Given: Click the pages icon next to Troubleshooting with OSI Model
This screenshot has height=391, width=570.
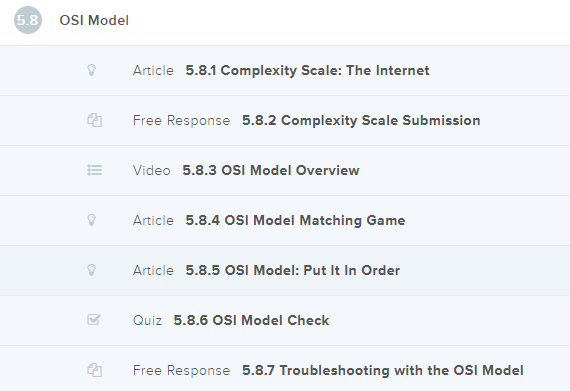Looking at the screenshot, I should (x=95, y=370).
